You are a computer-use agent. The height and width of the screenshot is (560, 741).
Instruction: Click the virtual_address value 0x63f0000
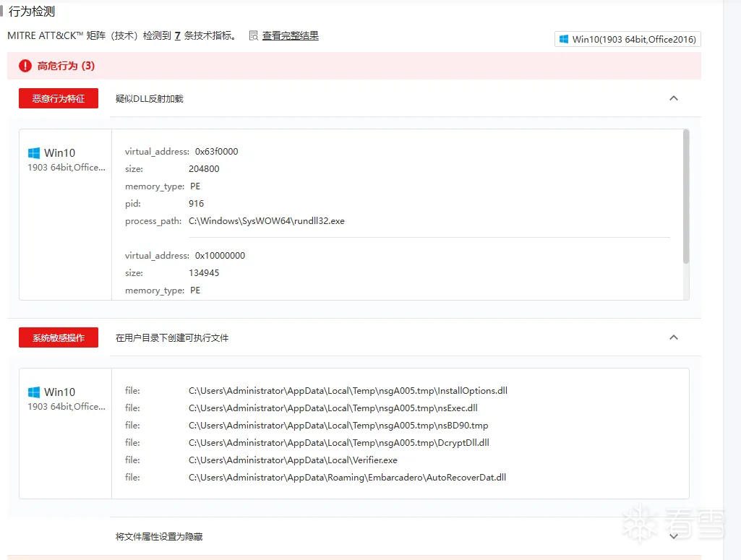point(218,151)
